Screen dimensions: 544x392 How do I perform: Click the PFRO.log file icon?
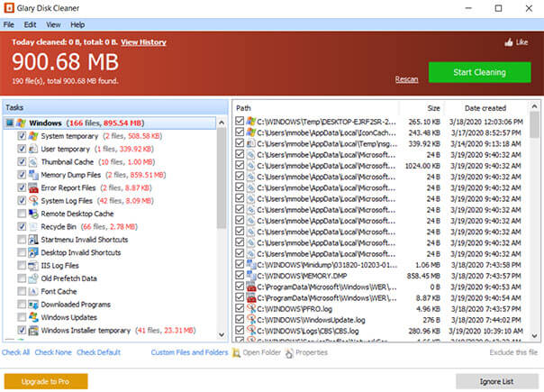(251, 309)
